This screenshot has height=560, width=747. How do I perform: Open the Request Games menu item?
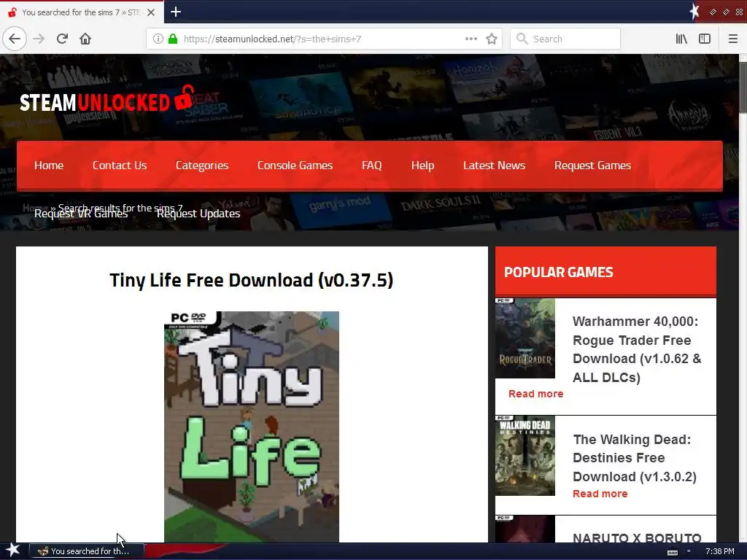coord(592,166)
